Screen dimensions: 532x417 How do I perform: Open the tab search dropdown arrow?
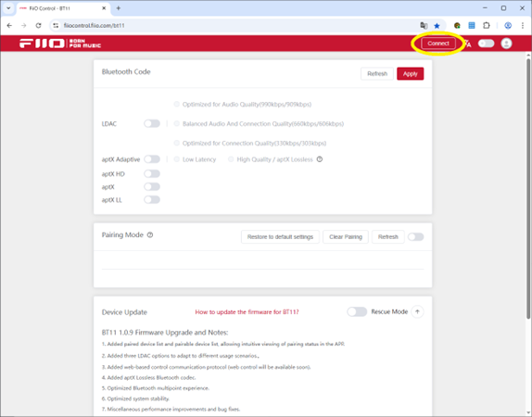click(x=8, y=8)
